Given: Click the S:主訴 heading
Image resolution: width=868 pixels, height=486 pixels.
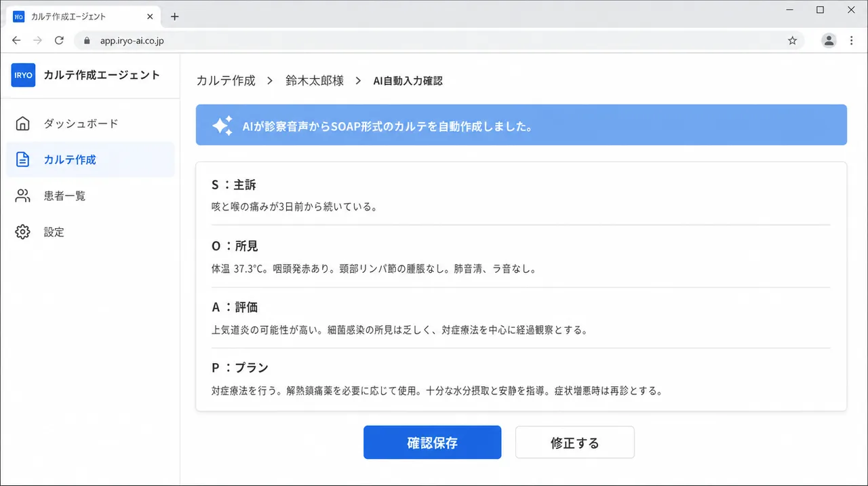Looking at the screenshot, I should coord(234,185).
